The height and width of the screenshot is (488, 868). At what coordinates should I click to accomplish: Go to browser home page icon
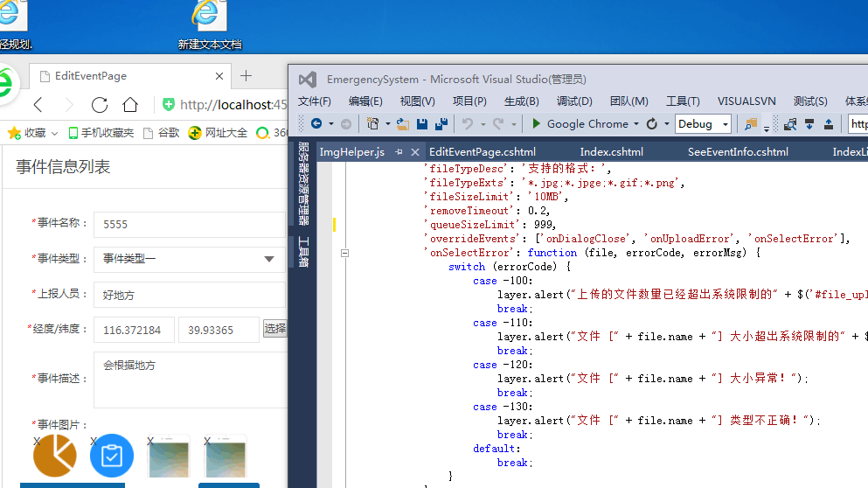tap(130, 105)
